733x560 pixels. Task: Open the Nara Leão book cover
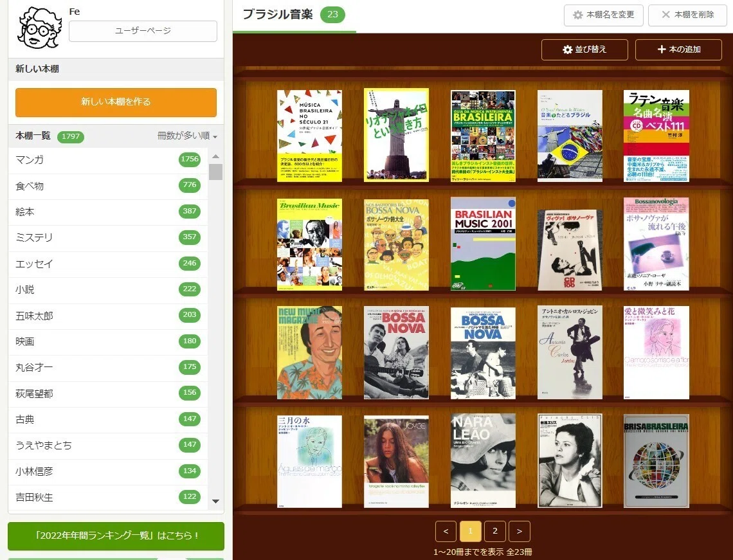tap(483, 461)
